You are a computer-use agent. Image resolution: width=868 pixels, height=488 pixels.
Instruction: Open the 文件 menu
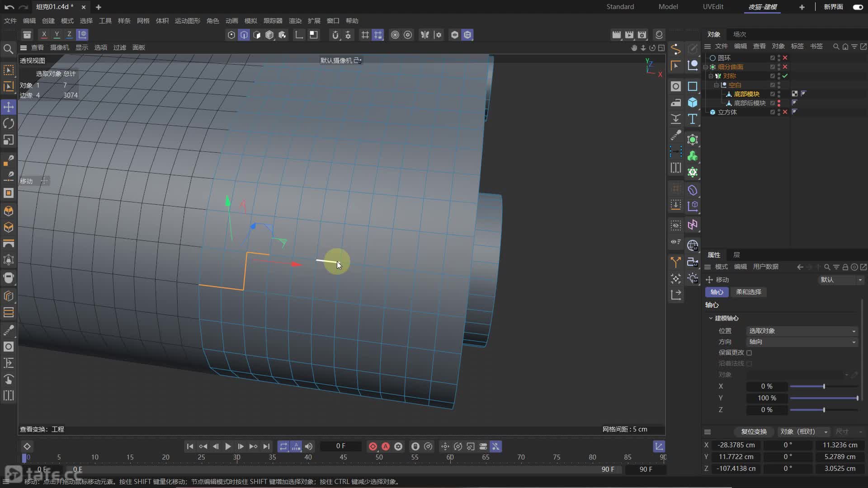(10, 21)
